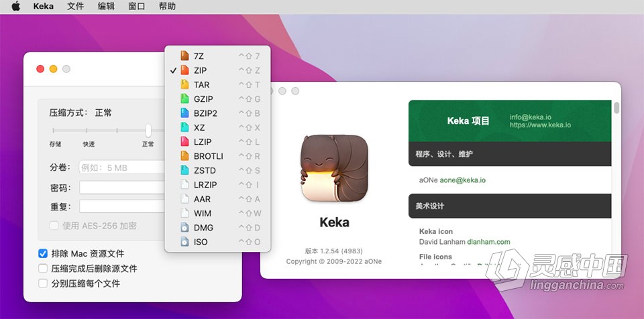Choose the WIM label in format menu
This screenshot has width=644, height=319.
(203, 214)
